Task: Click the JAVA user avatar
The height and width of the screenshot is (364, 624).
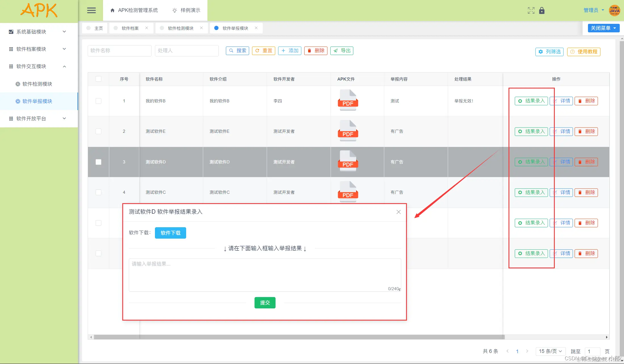Action: coord(614,10)
